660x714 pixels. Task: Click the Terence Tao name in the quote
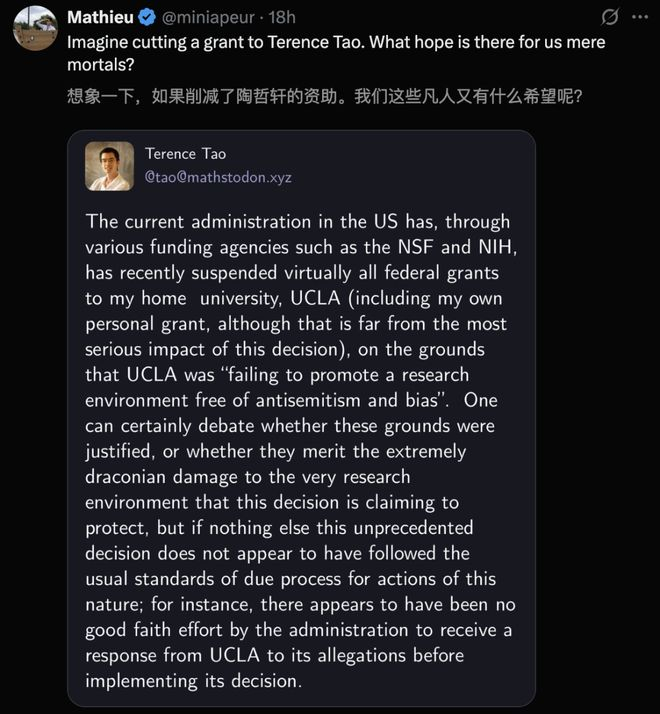[186, 154]
